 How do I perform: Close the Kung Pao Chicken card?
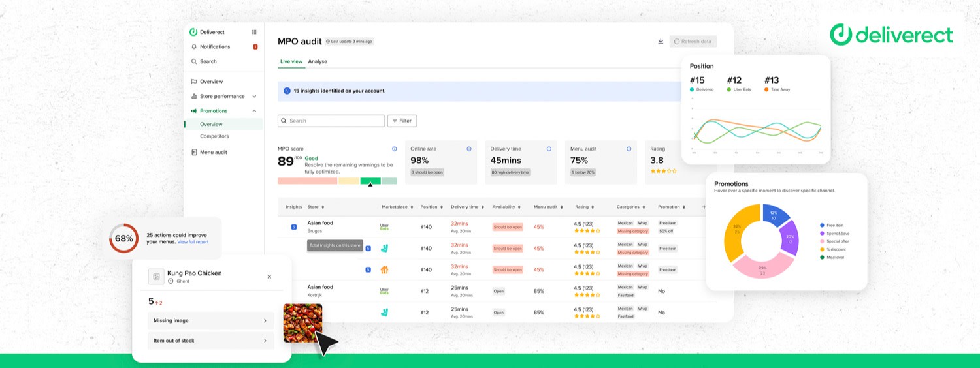pos(269,277)
